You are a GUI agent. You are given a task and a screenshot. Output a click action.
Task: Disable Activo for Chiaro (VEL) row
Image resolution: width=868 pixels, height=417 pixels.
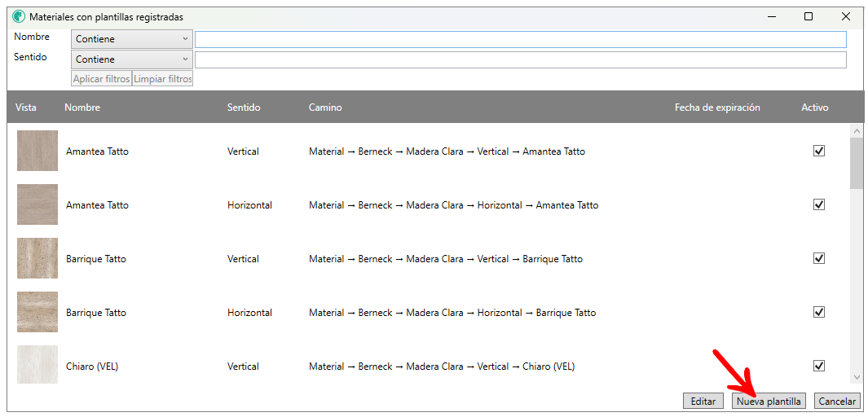[x=819, y=366]
